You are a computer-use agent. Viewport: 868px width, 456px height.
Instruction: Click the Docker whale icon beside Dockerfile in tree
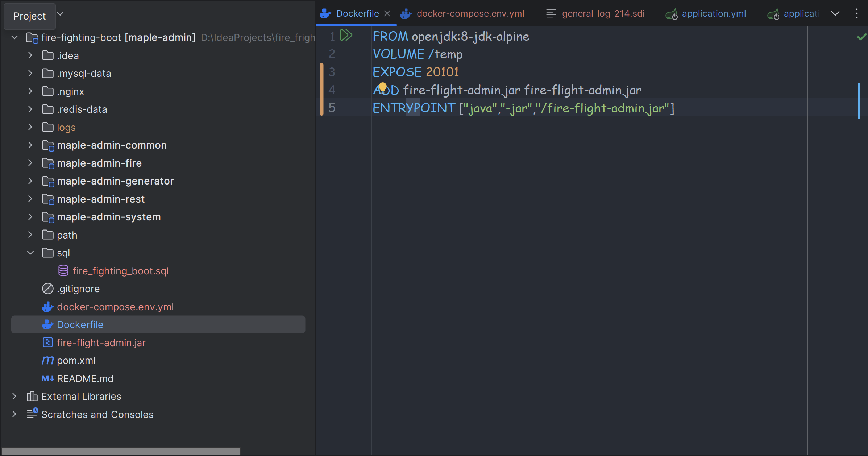[47, 324]
